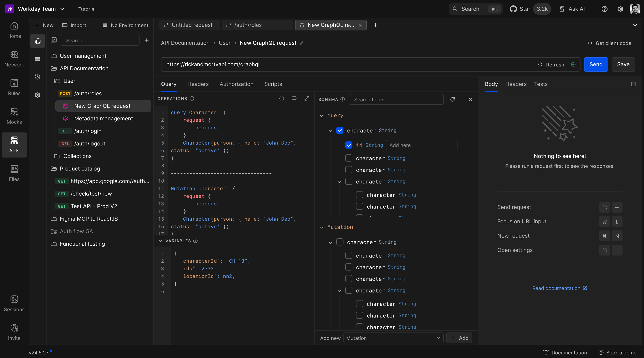644x358 pixels.
Task: Switch to the Headers request tab
Action: pyautogui.click(x=198, y=84)
